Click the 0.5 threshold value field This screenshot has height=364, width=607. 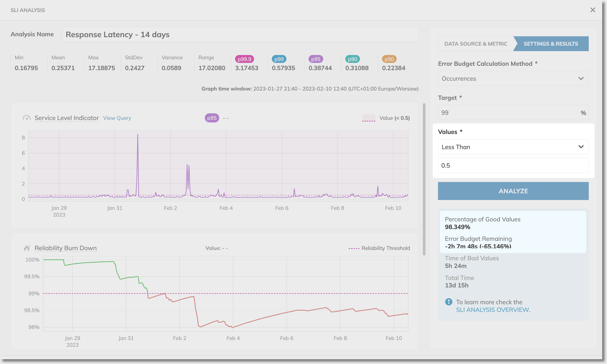[x=513, y=165]
